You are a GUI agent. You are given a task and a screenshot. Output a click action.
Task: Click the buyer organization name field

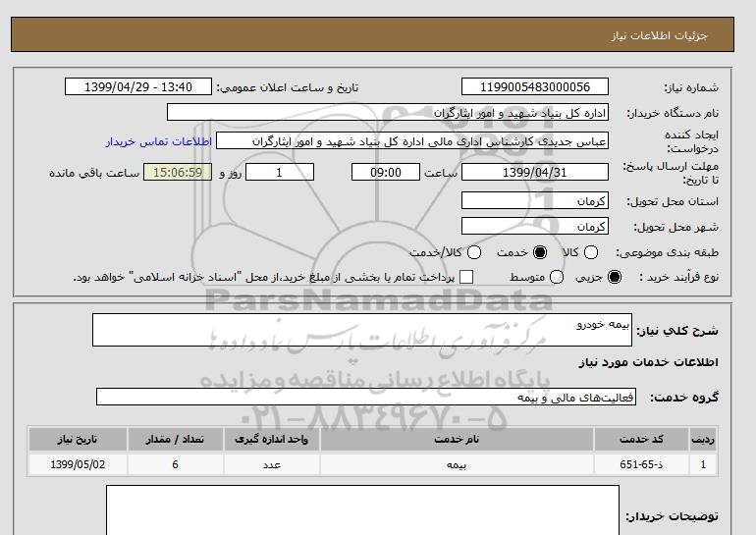[388, 113]
